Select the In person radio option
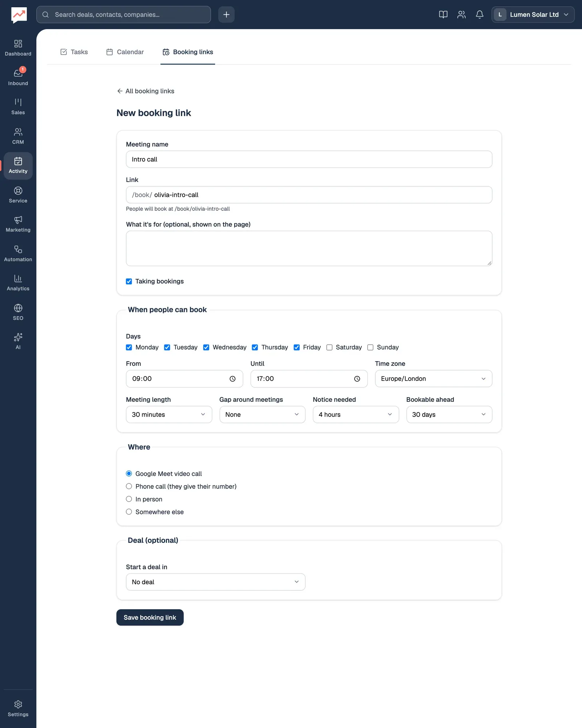Image resolution: width=582 pixels, height=728 pixels. (129, 499)
